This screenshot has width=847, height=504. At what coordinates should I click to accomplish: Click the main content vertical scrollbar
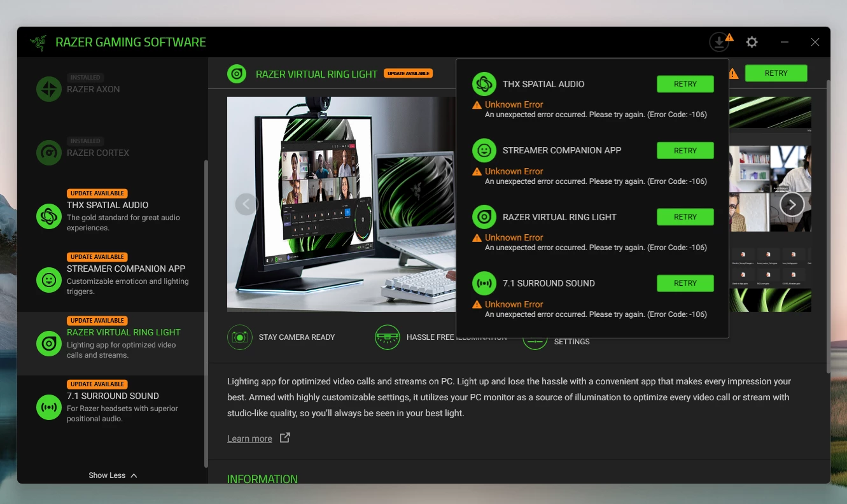(828, 226)
